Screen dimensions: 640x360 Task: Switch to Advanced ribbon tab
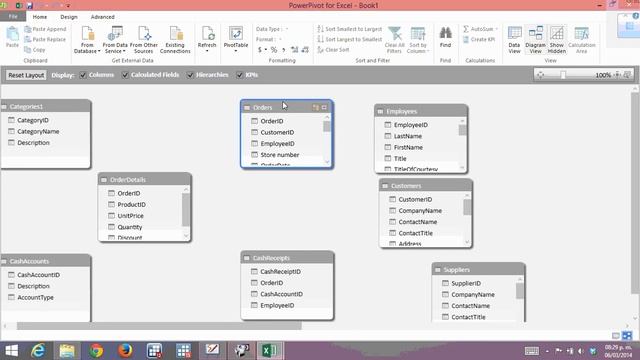click(x=102, y=17)
